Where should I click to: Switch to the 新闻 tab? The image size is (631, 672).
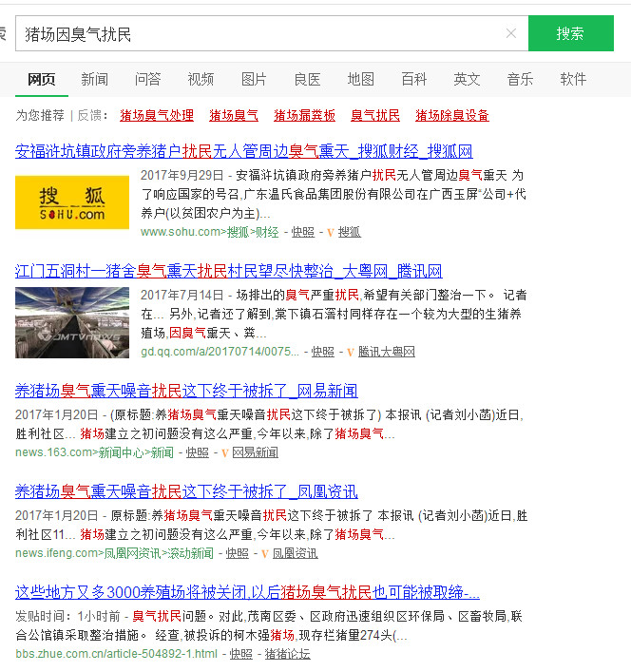click(95, 79)
